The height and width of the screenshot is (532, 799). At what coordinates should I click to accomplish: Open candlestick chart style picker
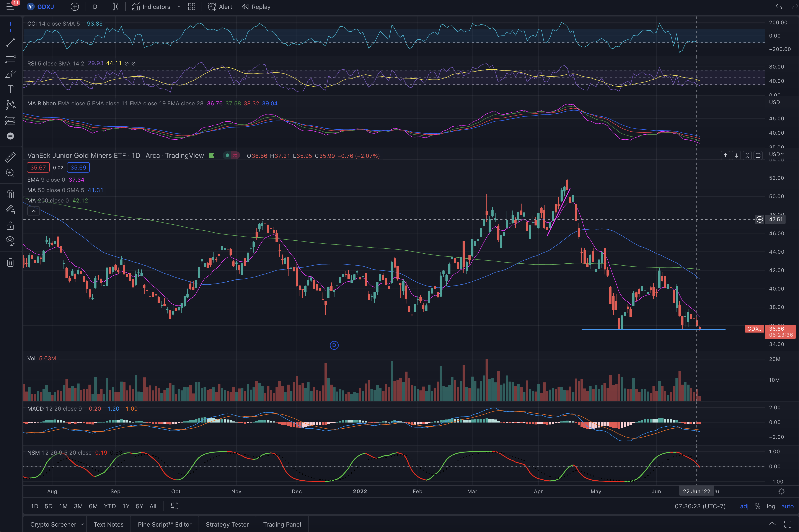115,7
